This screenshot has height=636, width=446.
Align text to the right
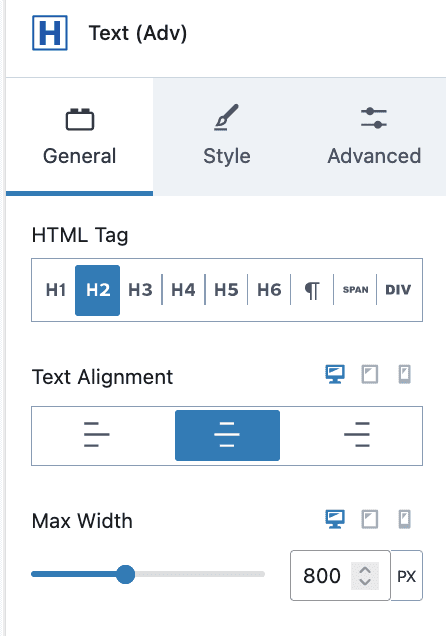point(357,435)
